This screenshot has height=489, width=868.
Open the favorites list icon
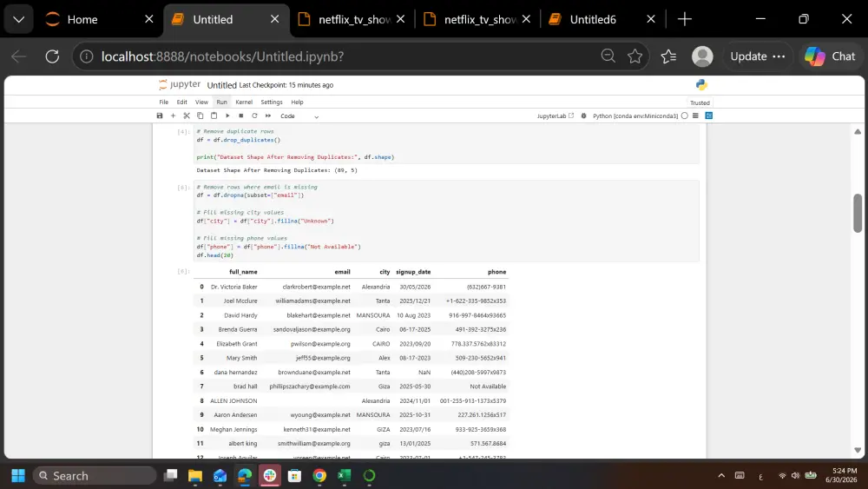tap(668, 56)
